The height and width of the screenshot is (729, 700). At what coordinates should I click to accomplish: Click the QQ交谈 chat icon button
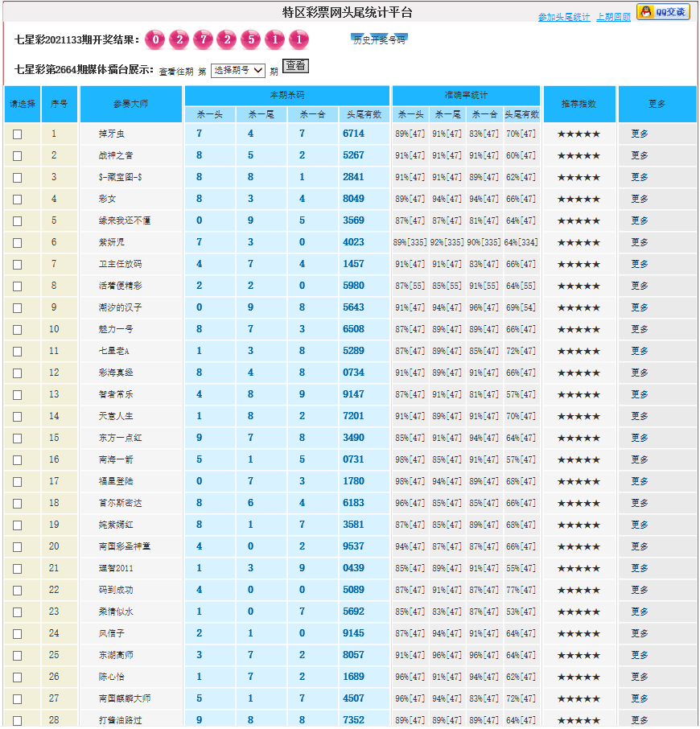point(663,11)
